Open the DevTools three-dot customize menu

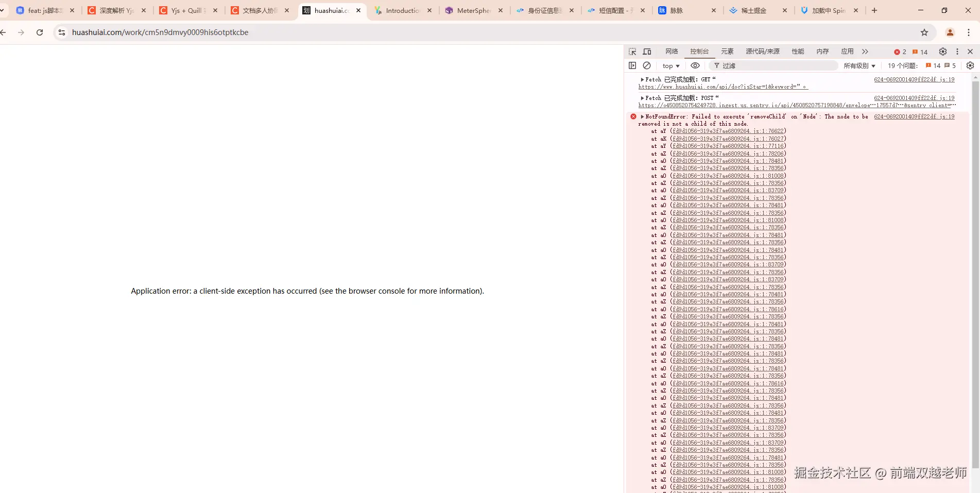coord(957,52)
